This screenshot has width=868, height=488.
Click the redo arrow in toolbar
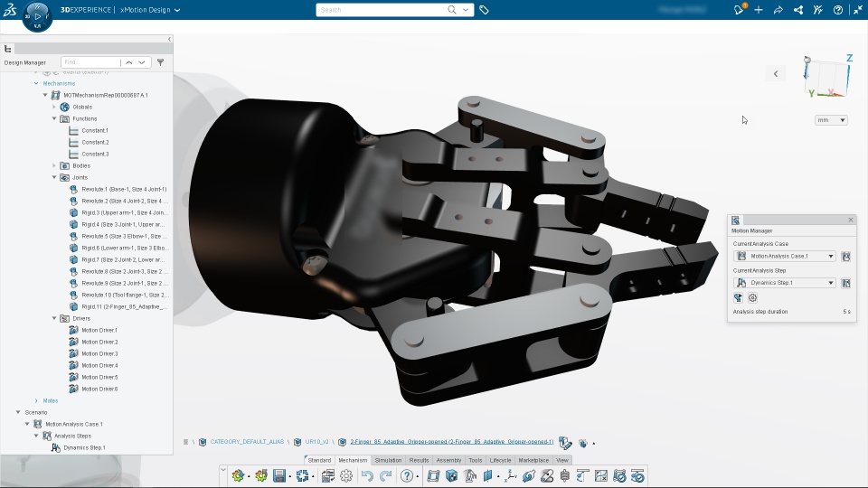tap(386, 476)
